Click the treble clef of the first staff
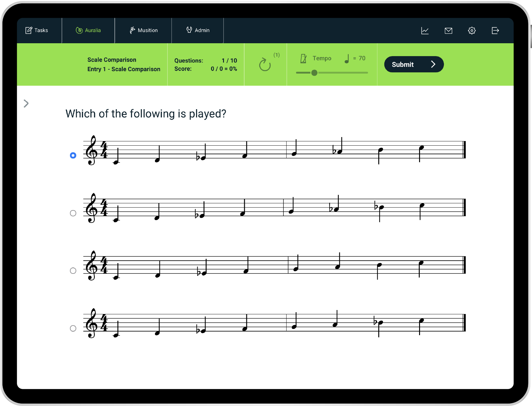The width and height of the screenshot is (532, 406). tap(91, 150)
